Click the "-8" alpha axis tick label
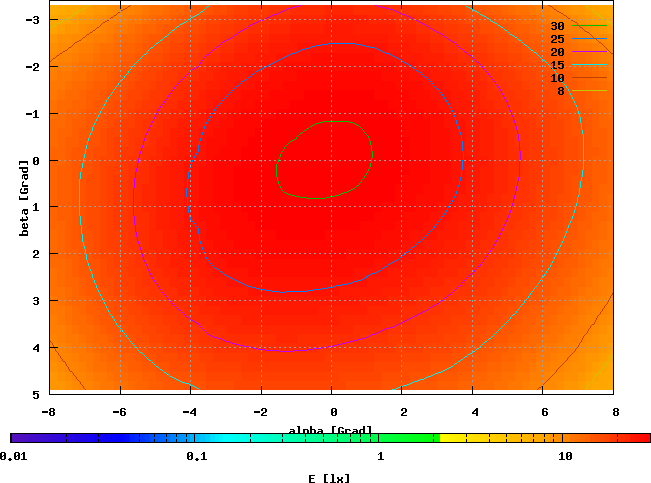The height and width of the screenshot is (483, 651). 49,412
